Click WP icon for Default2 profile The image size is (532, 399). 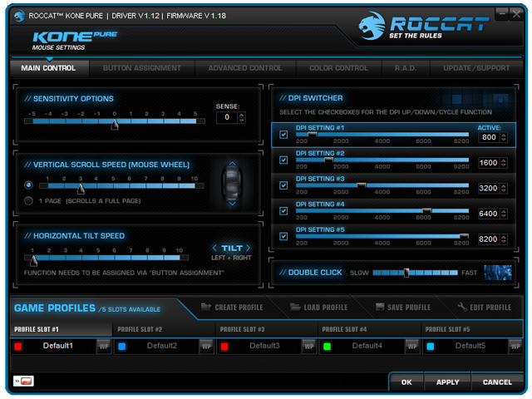tap(206, 346)
